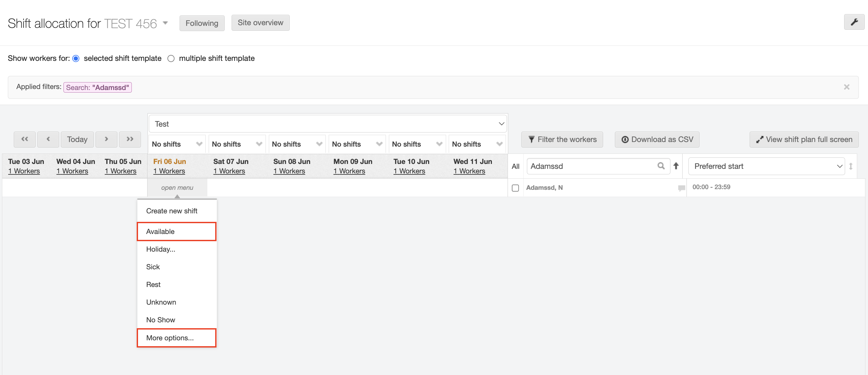The height and width of the screenshot is (375, 868).
Task: Advance one day with right arrow
Action: pyautogui.click(x=106, y=139)
